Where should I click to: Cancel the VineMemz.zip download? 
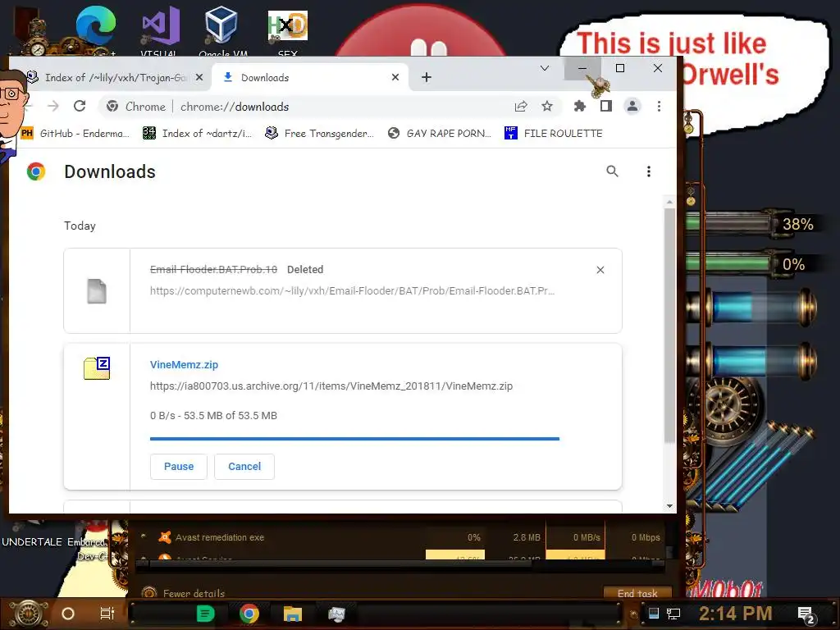(244, 467)
